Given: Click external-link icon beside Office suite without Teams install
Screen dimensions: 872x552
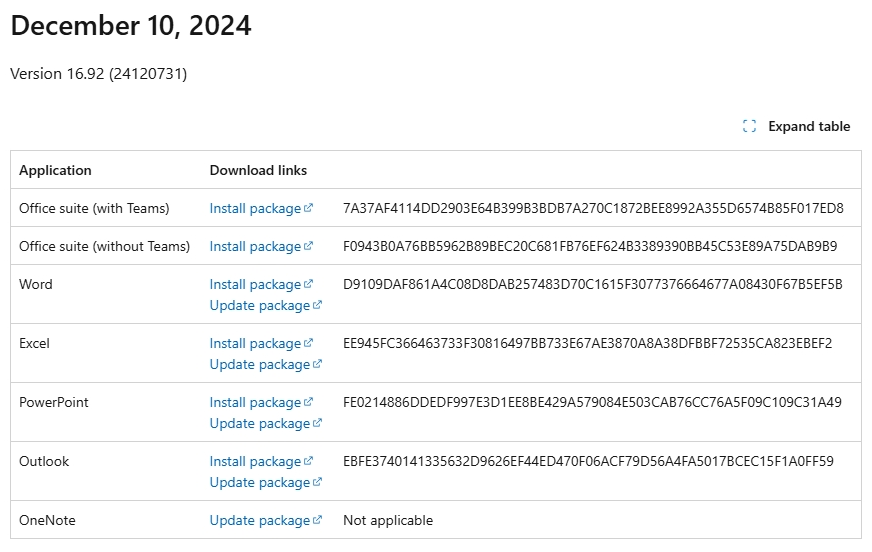Looking at the screenshot, I should (308, 246).
